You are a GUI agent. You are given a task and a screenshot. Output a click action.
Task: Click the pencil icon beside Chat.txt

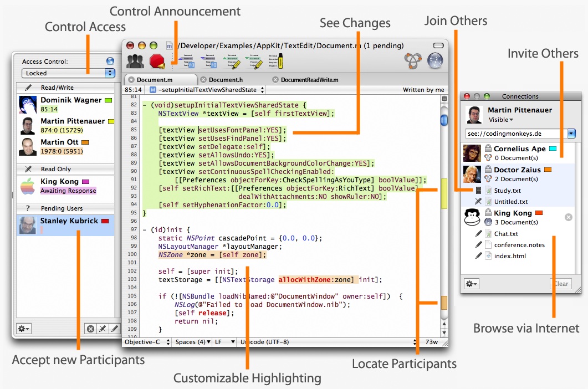point(478,234)
